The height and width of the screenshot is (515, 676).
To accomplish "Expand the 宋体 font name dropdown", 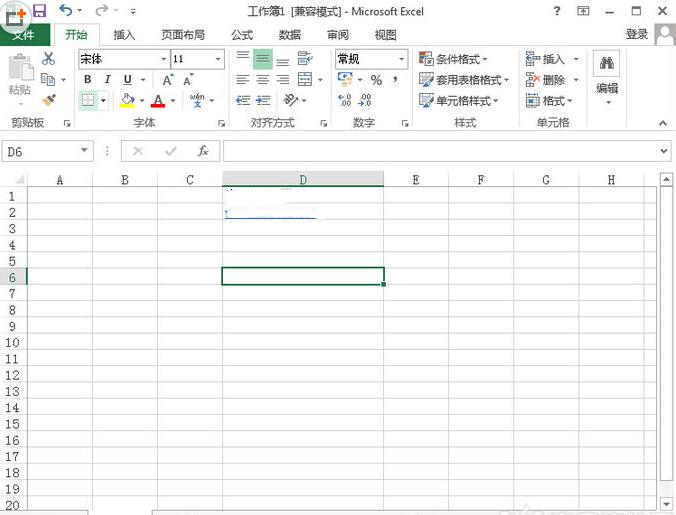I will click(x=163, y=59).
